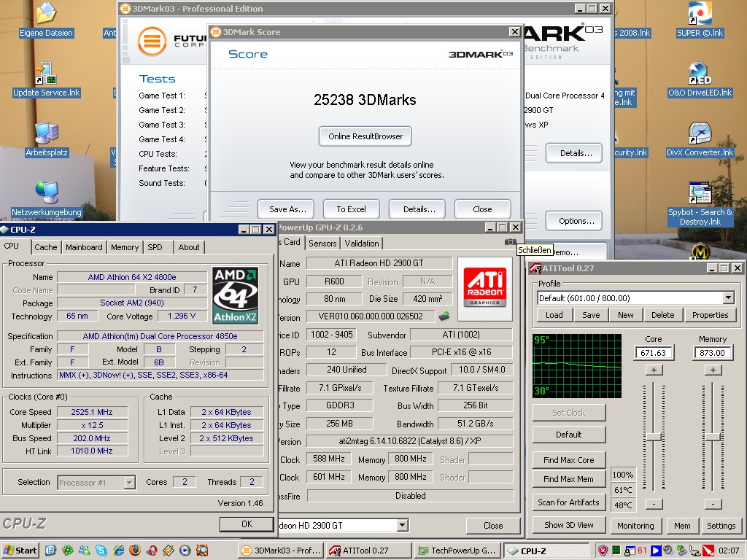Click the BIOS save icon beside version
747x560 pixels.
444,316
